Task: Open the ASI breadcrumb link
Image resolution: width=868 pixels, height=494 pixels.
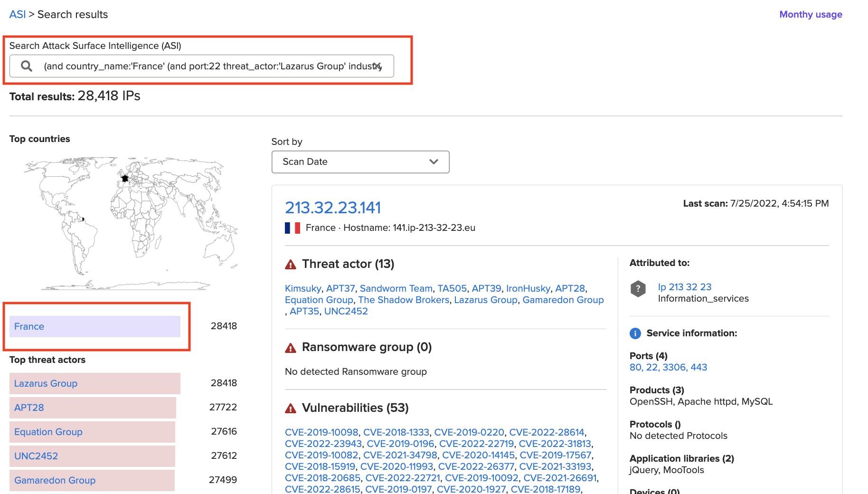Action: [x=18, y=14]
